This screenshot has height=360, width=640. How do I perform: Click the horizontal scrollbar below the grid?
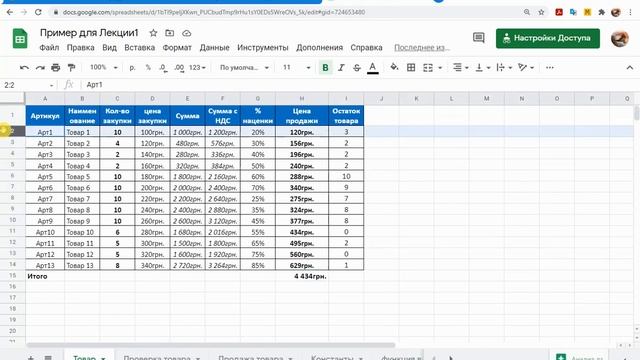(x=210, y=345)
